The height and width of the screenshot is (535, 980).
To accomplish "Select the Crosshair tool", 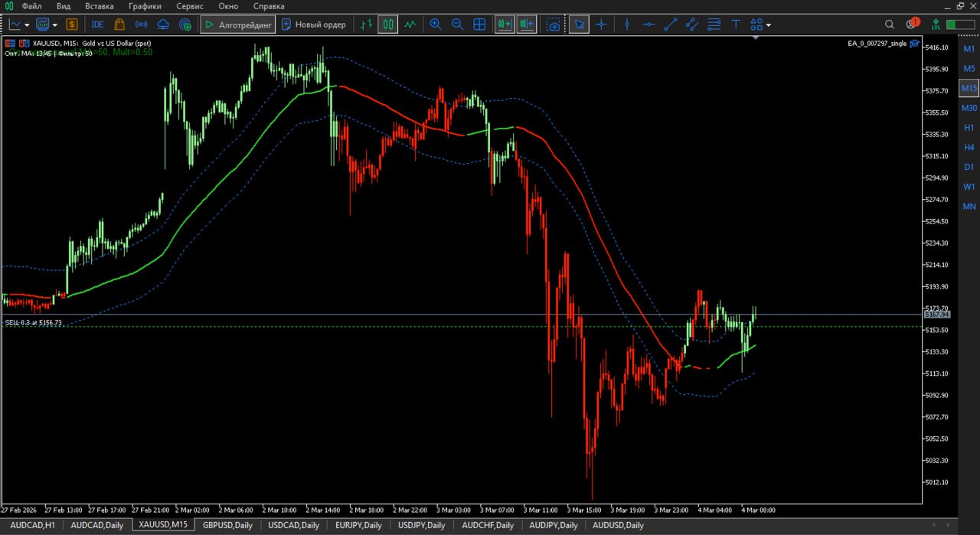I will [x=601, y=24].
